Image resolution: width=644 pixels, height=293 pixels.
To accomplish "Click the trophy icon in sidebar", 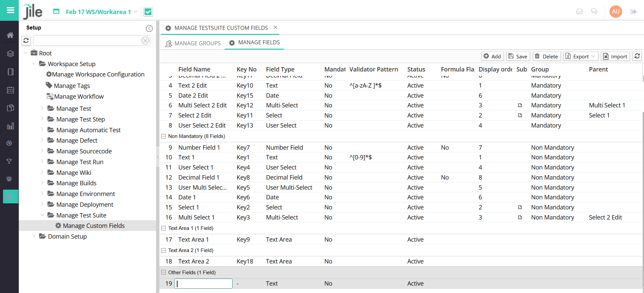I will tap(9, 161).
